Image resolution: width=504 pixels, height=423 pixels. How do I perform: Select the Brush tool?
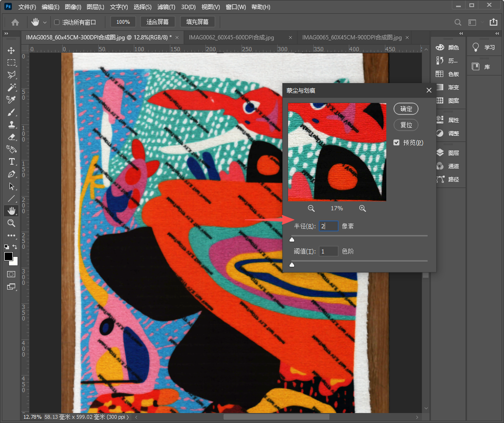pos(11,113)
